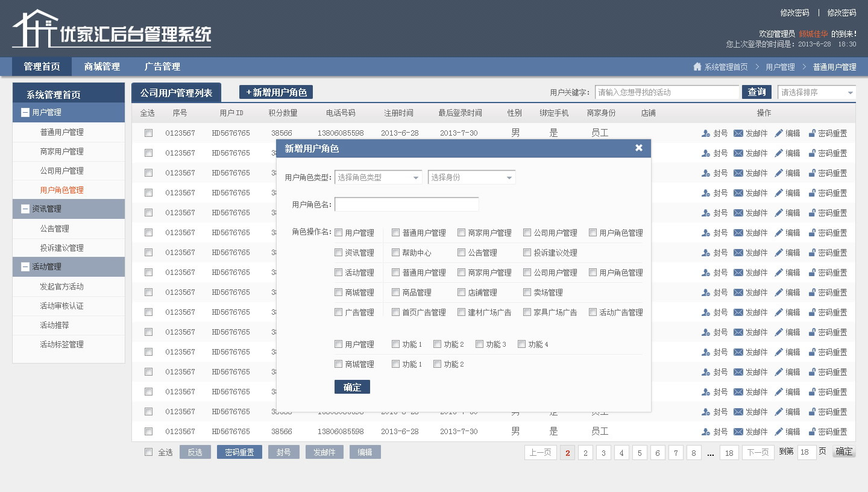Screen dimensions: 868x492
Task: Check the 卖场管理 option
Action: point(527,292)
